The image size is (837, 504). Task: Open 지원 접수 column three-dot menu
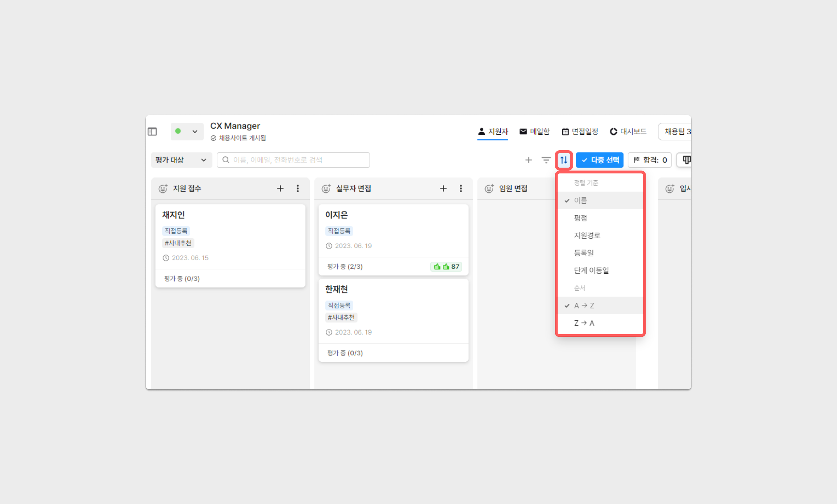(x=298, y=188)
